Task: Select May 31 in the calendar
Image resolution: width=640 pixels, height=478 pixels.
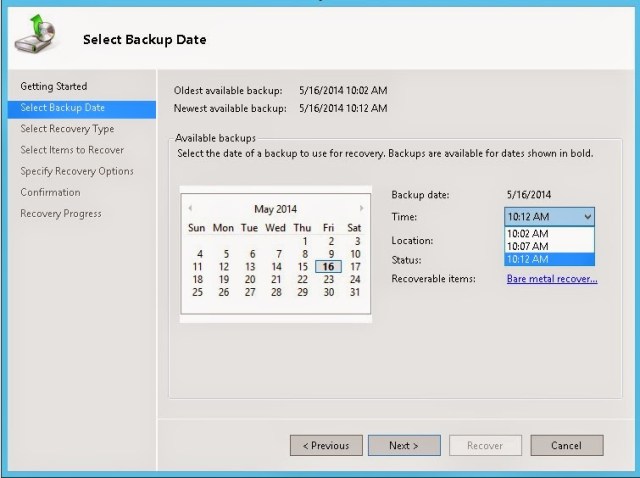Action: tap(354, 292)
